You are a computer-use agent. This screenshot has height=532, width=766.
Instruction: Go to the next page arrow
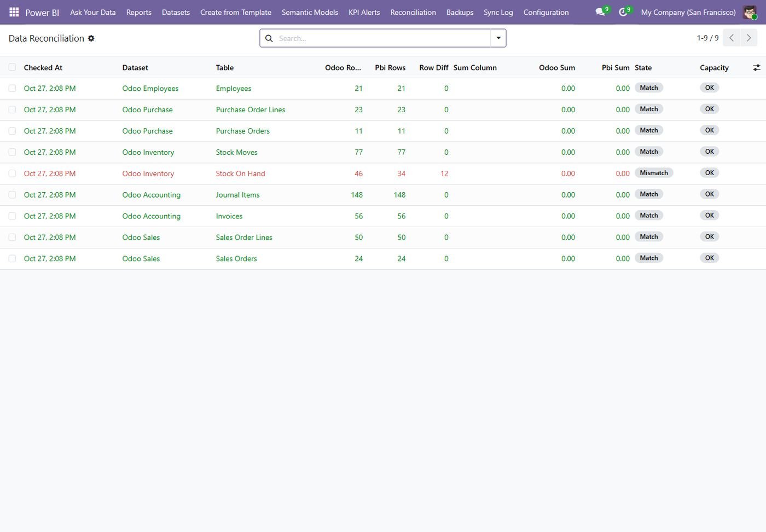[748, 38]
